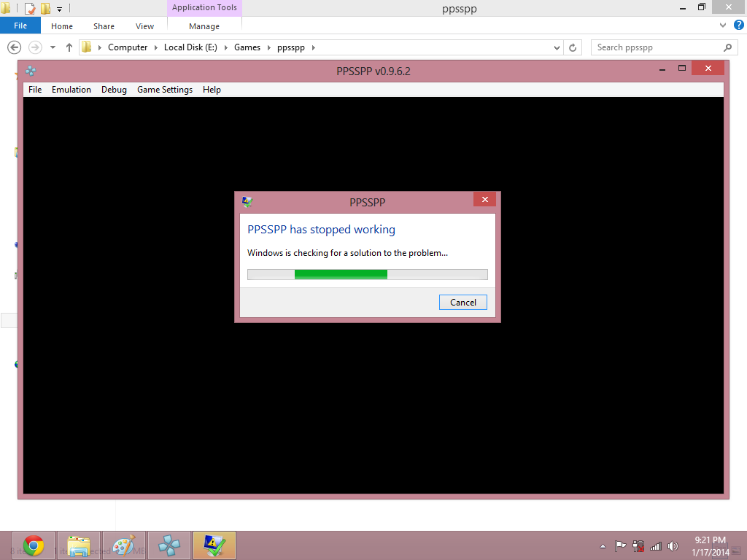747x560 pixels.
Task: Expand the Explorer ribbon chevron
Action: pyautogui.click(x=723, y=26)
